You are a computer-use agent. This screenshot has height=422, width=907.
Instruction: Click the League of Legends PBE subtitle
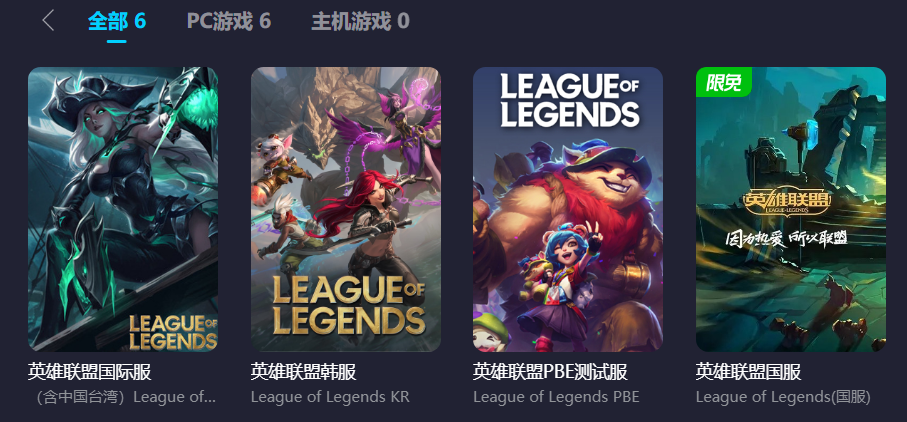tap(556, 397)
